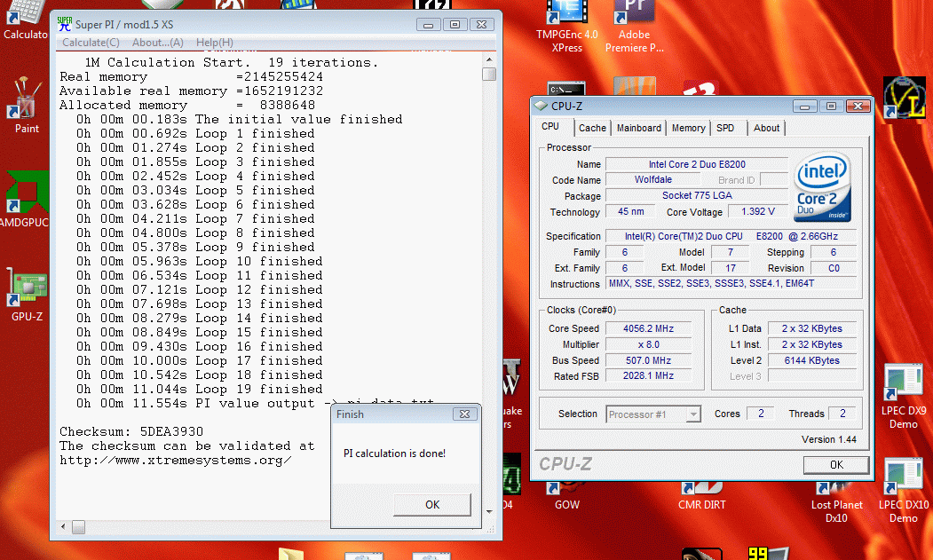
Task: Click the Super PI vertical scrollbar thumb
Action: tap(489, 75)
